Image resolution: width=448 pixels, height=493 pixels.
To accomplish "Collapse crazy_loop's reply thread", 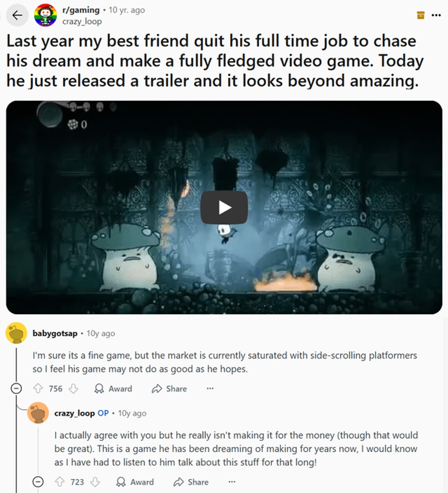I will [x=38, y=482].
